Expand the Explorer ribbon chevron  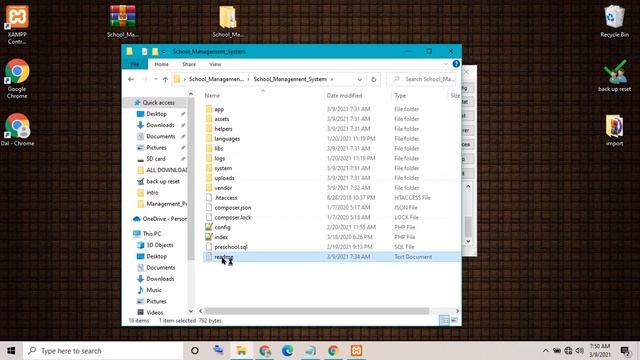point(445,64)
